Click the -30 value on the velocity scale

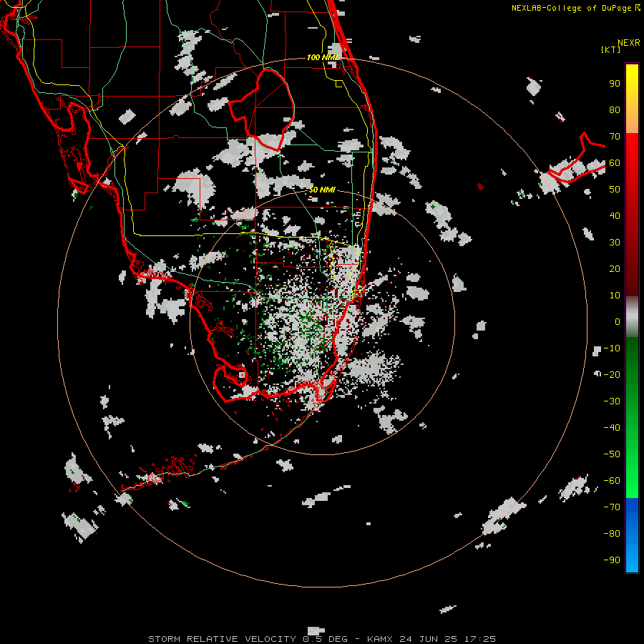point(612,401)
